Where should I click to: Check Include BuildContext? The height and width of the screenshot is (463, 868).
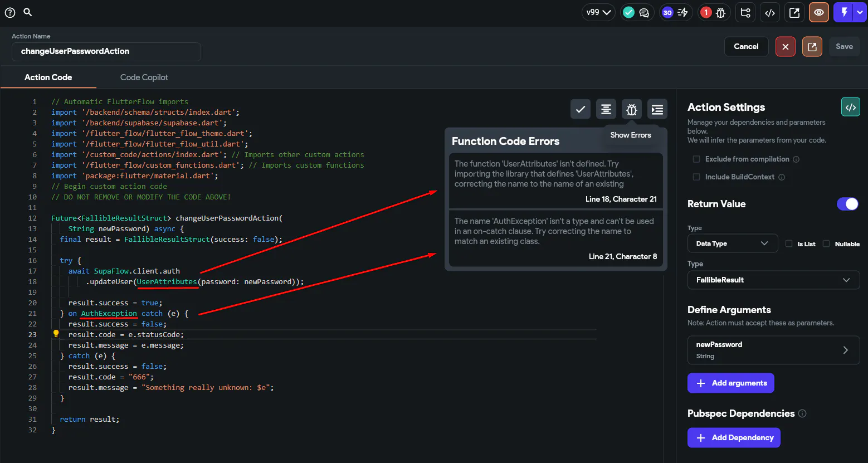click(696, 177)
